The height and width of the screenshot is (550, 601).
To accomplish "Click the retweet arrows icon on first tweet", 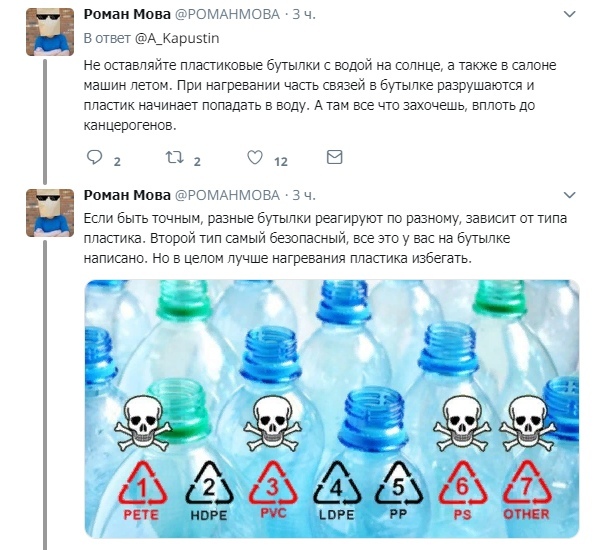I will (174, 158).
